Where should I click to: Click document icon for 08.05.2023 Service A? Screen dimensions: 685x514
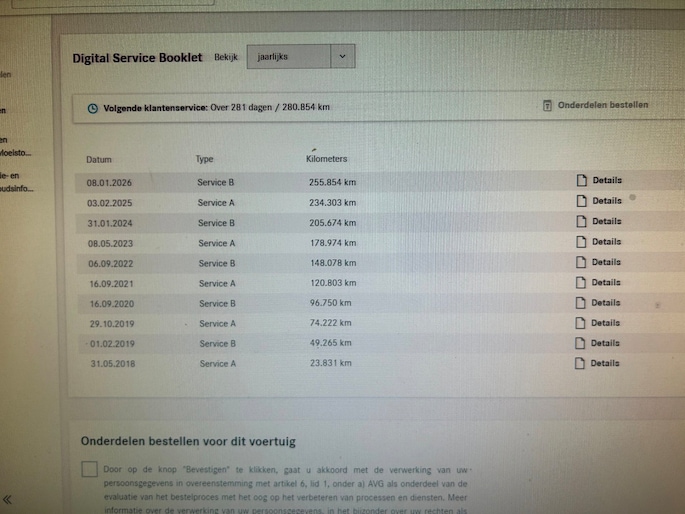(580, 242)
